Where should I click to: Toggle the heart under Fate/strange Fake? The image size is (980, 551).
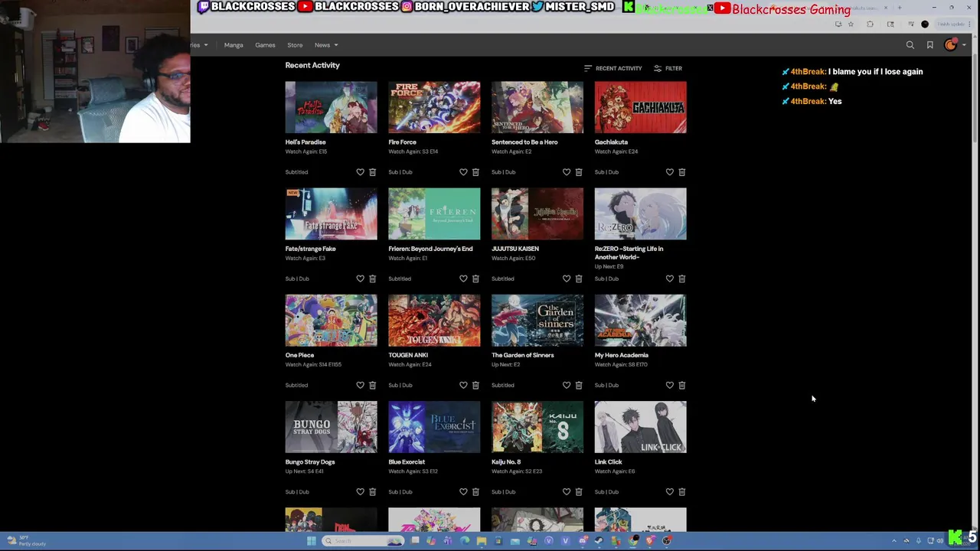(x=360, y=279)
